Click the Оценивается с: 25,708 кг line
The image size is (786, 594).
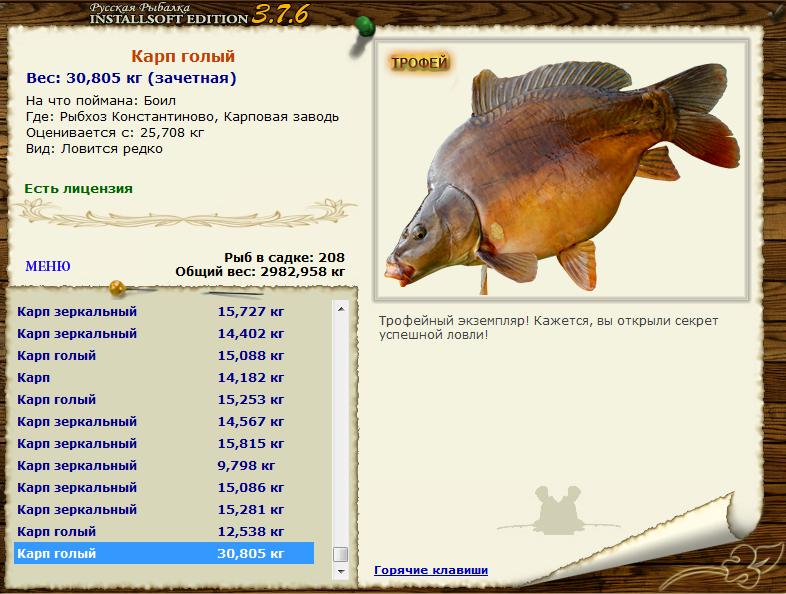pyautogui.click(x=115, y=133)
